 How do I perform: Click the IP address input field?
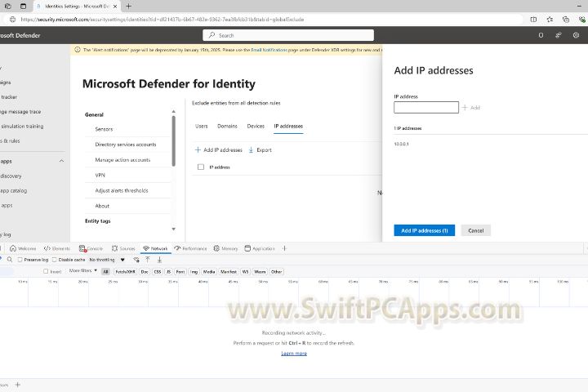[426, 107]
